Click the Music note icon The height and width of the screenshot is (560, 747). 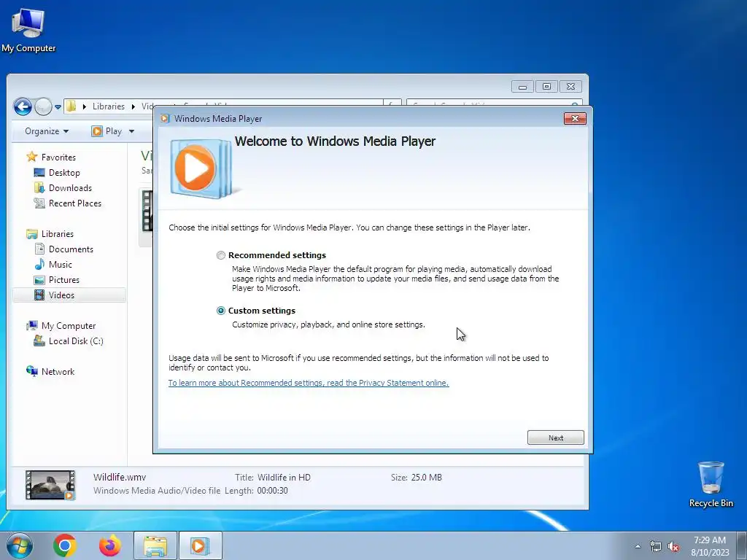39,264
